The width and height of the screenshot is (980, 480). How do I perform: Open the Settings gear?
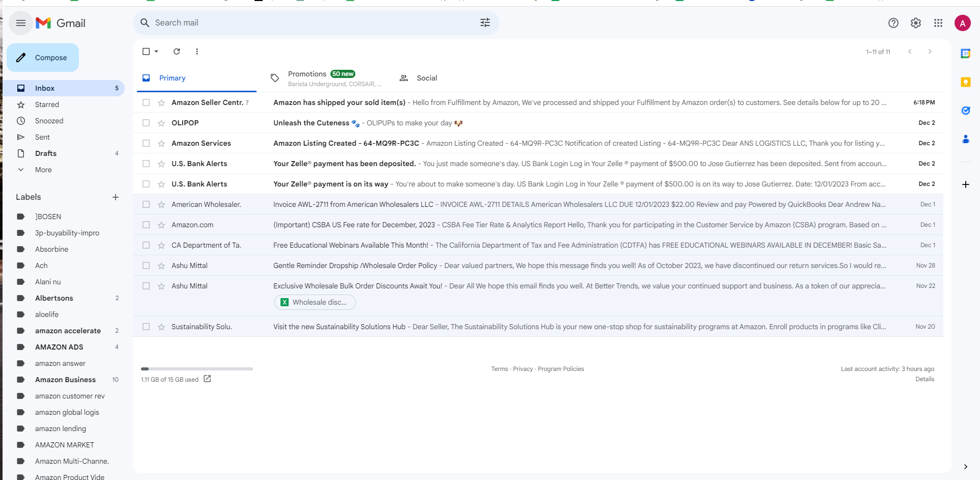916,23
